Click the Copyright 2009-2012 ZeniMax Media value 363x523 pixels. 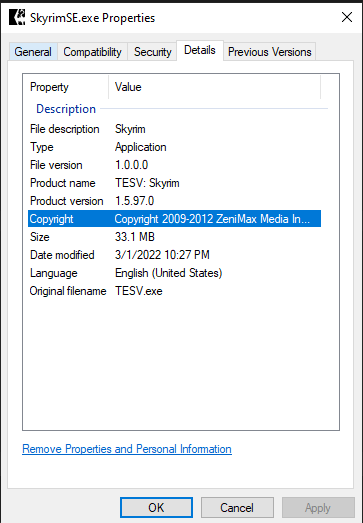click(x=212, y=219)
